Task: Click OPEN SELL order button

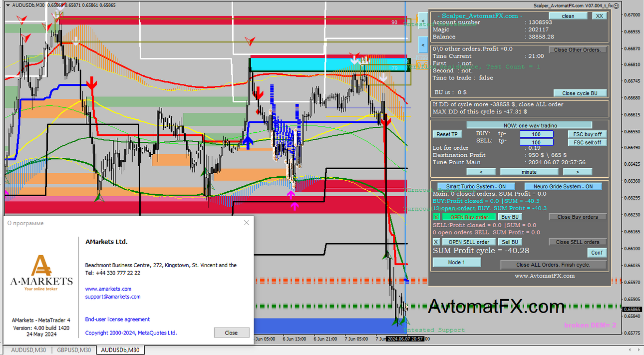Action: pyautogui.click(x=469, y=242)
